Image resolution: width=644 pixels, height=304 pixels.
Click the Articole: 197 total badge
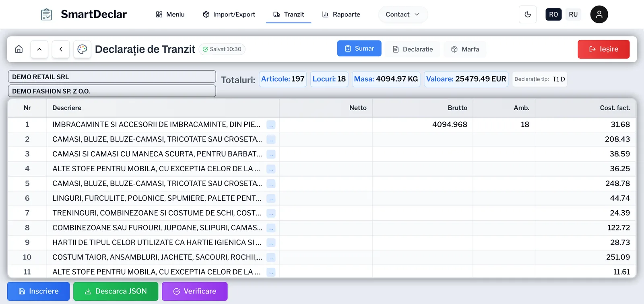tap(283, 79)
